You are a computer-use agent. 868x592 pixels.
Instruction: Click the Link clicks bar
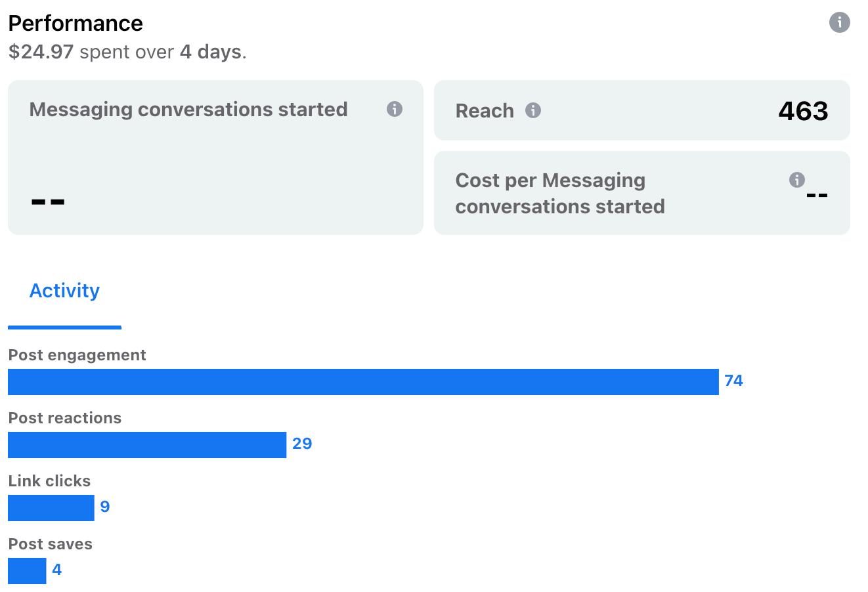(51, 508)
